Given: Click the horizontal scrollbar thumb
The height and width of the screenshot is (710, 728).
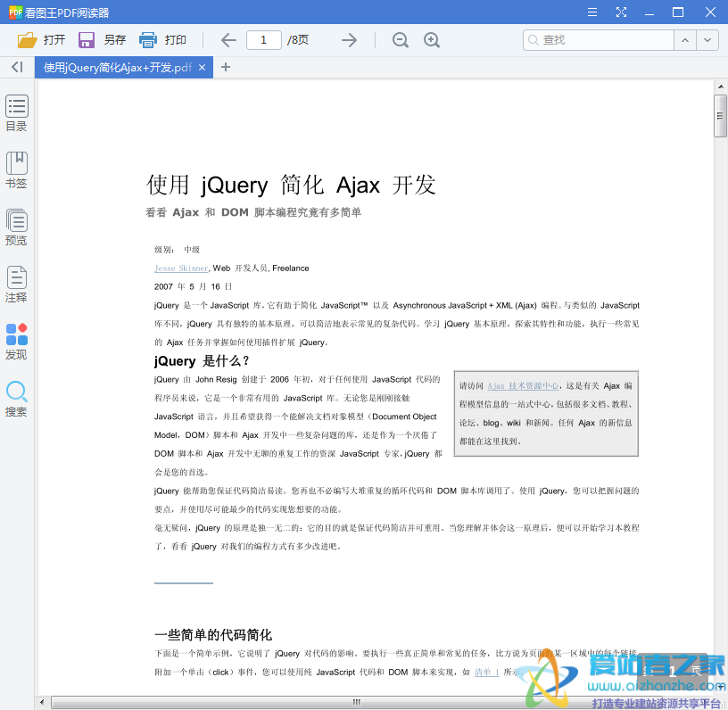Looking at the screenshot, I should (356, 702).
